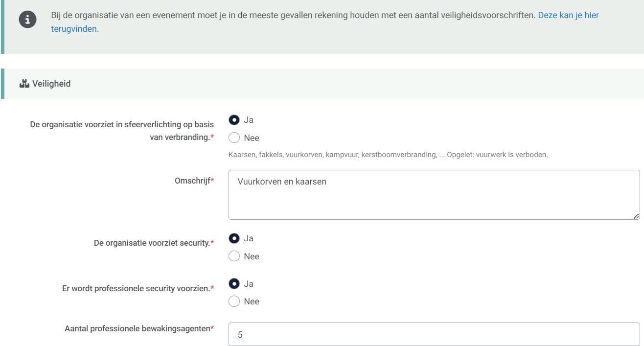Viewport: 644px width, 346px height.
Task: Click the 'Aantal professionele bewakingsagenten' label
Action: pos(139,327)
